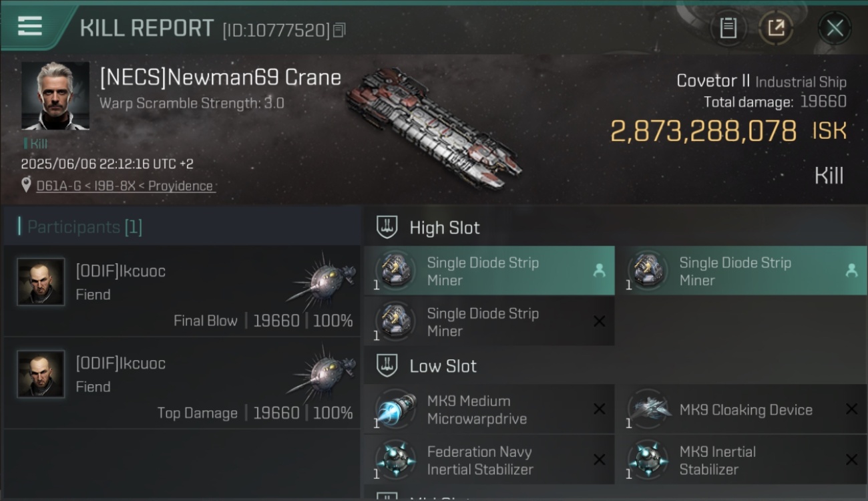Image resolution: width=868 pixels, height=501 pixels.
Task: Click the Fiend ship icon for Final Blow
Action: click(322, 277)
